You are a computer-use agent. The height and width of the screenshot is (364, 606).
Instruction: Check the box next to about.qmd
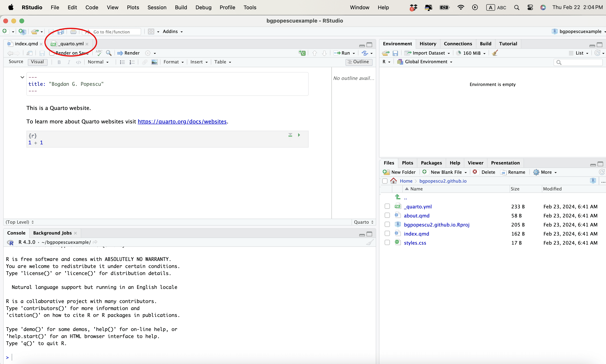(x=387, y=215)
